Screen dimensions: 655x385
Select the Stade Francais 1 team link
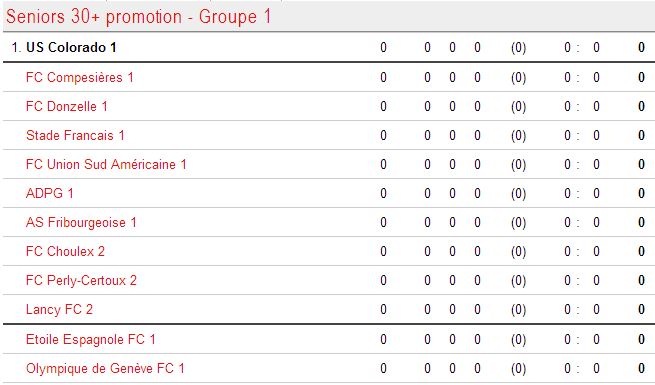[75, 135]
